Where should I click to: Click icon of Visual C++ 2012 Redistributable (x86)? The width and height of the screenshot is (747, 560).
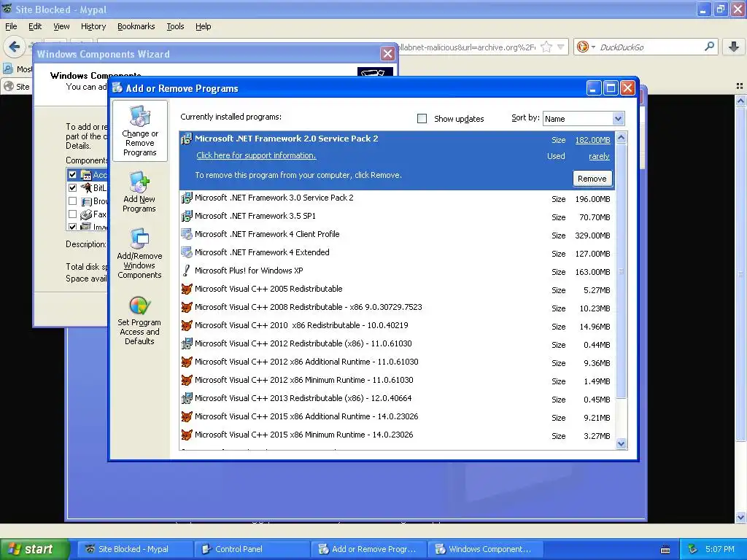point(186,344)
